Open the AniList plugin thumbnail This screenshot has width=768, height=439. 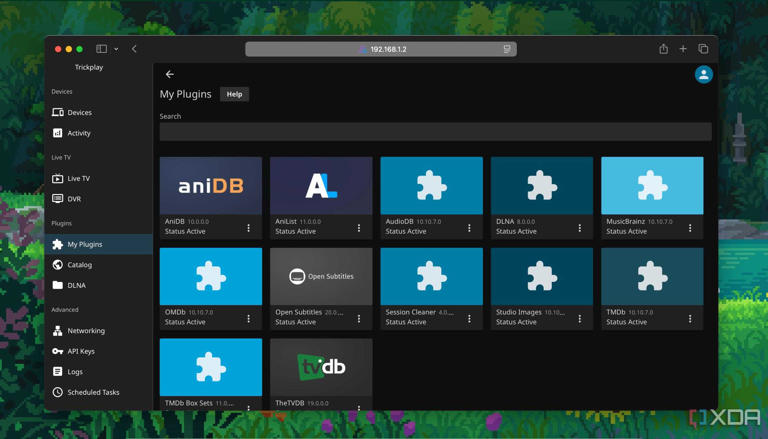click(x=321, y=186)
